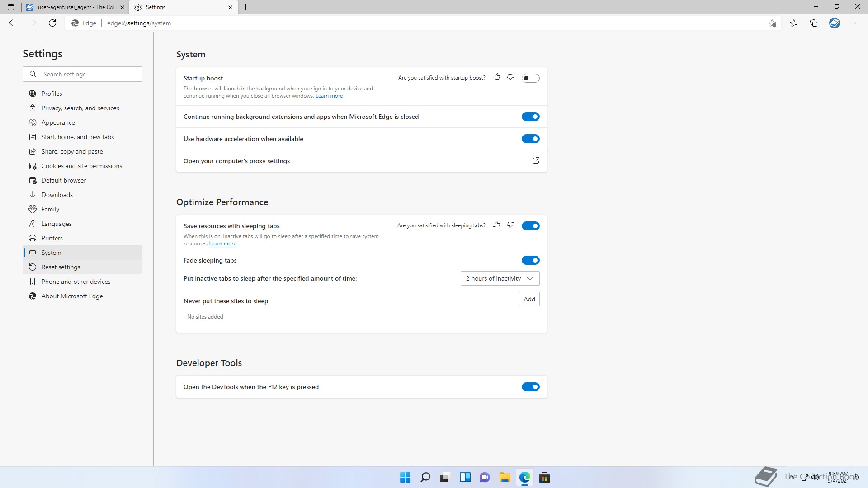Give thumbs up for sleeping tabs

[x=496, y=225]
